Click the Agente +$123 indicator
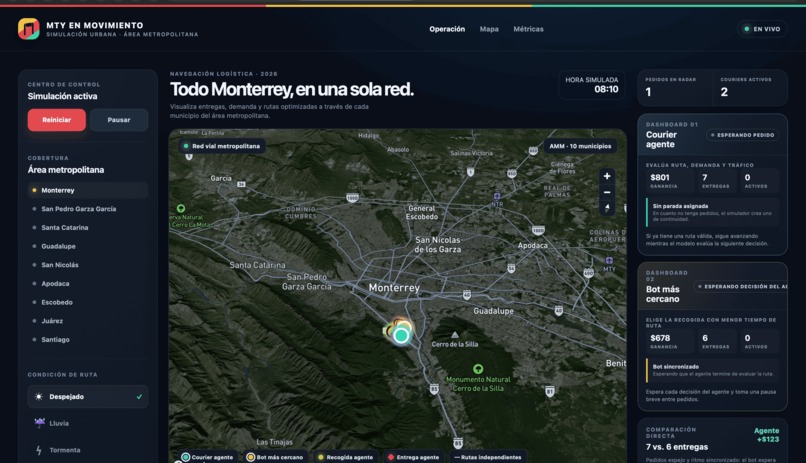 [x=766, y=435]
